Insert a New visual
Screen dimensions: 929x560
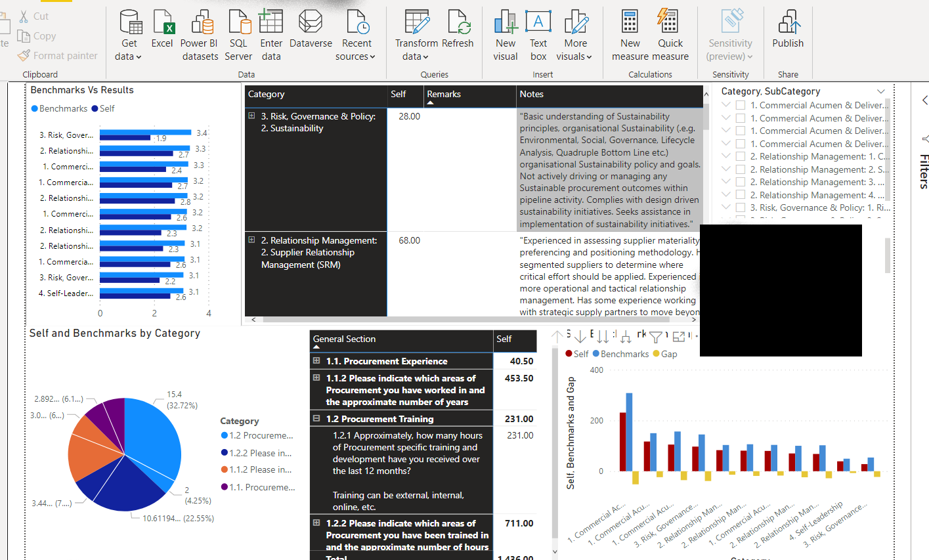tap(506, 36)
